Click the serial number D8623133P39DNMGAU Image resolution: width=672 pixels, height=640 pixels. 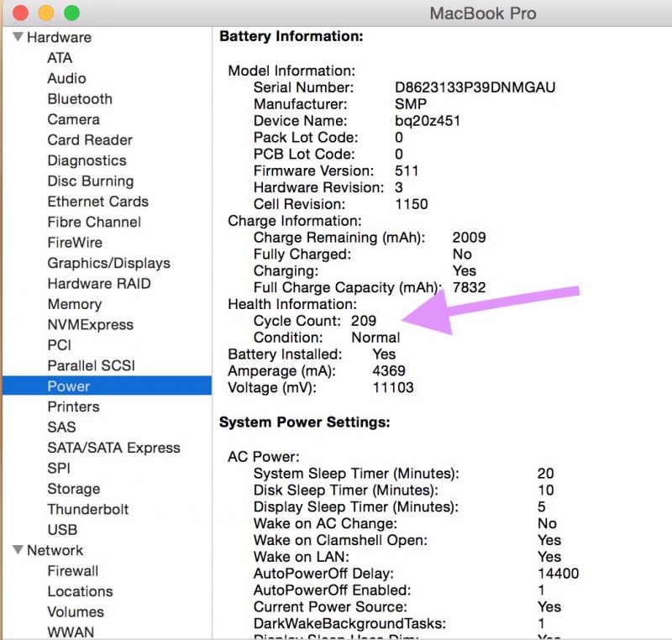click(x=475, y=87)
